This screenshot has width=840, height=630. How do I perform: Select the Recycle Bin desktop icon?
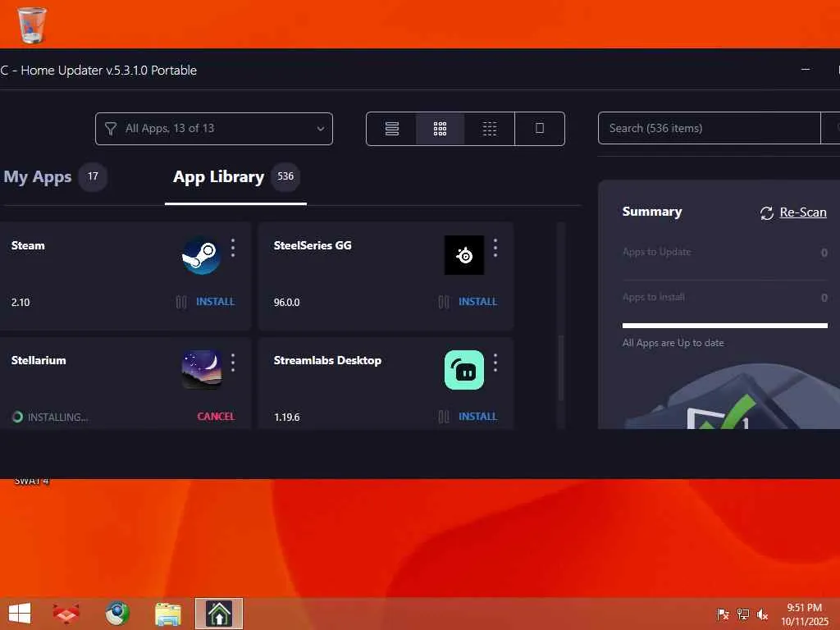pyautogui.click(x=32, y=24)
